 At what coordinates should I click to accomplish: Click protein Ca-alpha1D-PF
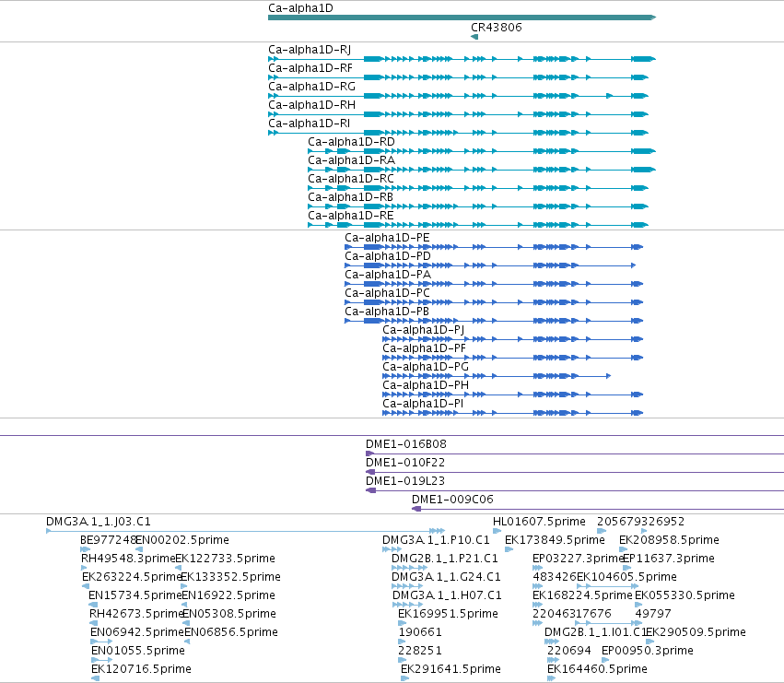tap(512, 358)
